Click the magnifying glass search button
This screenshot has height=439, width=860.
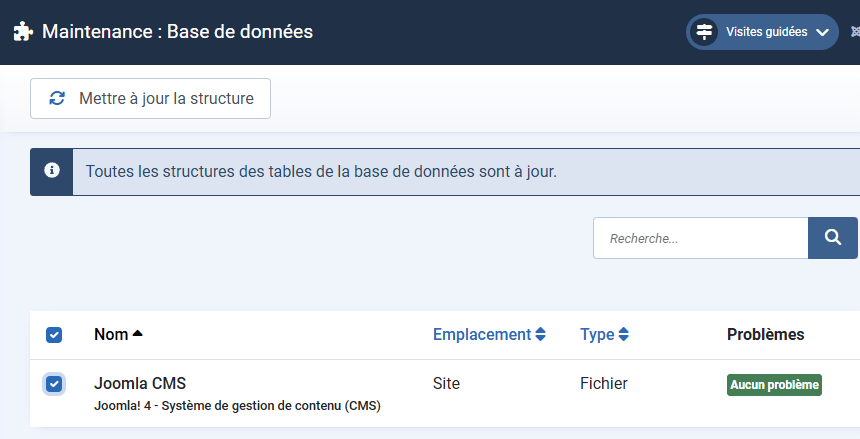(833, 238)
